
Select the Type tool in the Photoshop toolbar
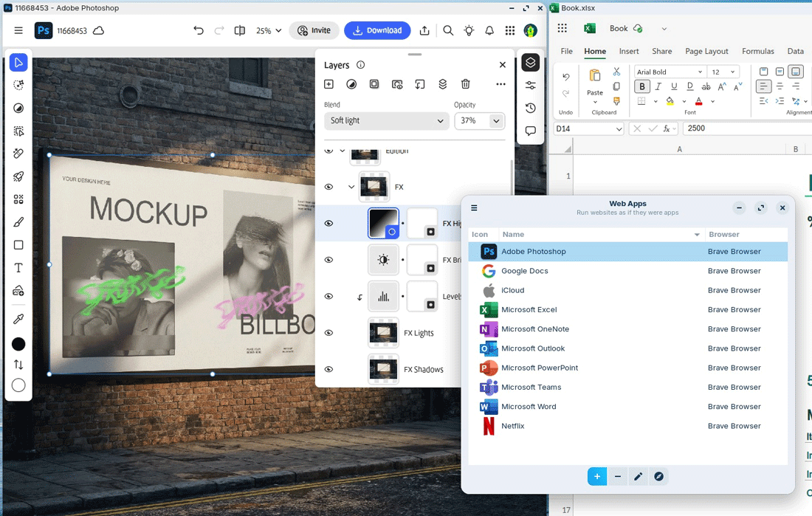(18, 268)
